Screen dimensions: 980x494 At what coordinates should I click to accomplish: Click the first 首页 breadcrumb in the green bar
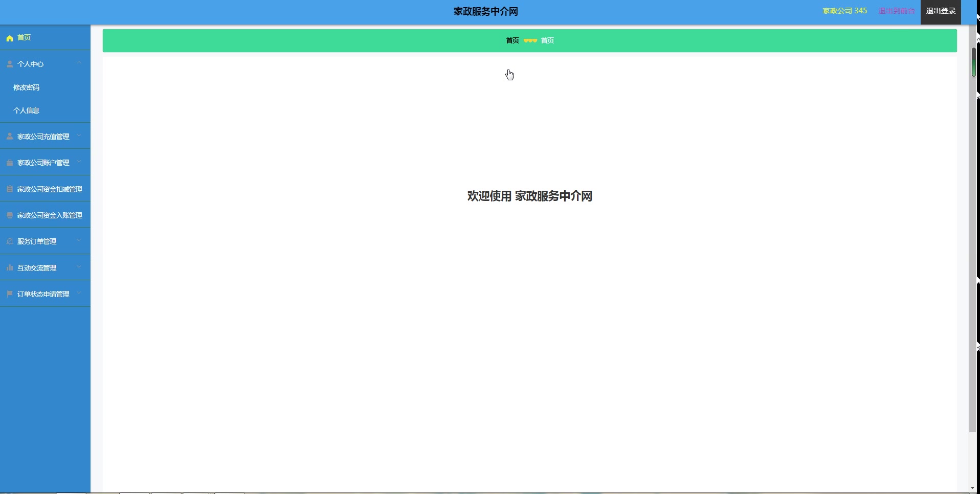pyautogui.click(x=513, y=40)
